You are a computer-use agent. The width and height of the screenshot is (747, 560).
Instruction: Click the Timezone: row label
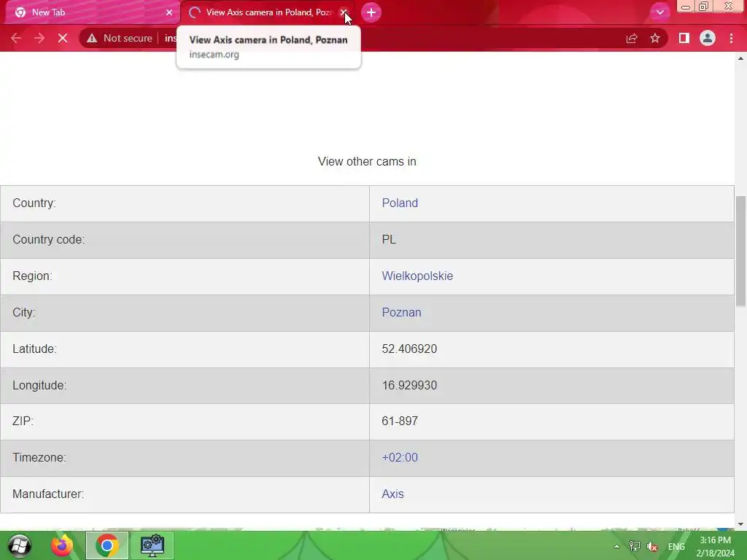39,458
